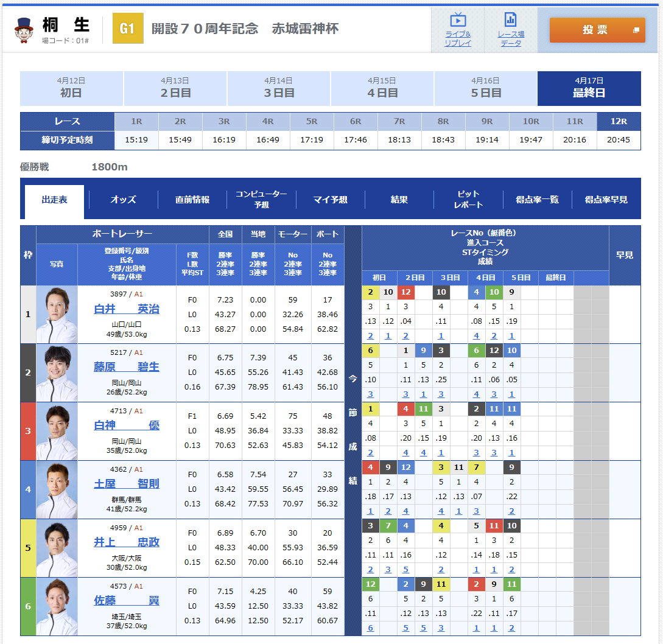Open the コンピューター予想 tab
This screenshot has height=644, width=663.
(261, 200)
